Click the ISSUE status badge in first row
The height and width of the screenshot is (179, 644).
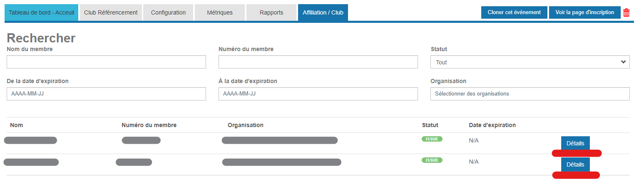432,139
